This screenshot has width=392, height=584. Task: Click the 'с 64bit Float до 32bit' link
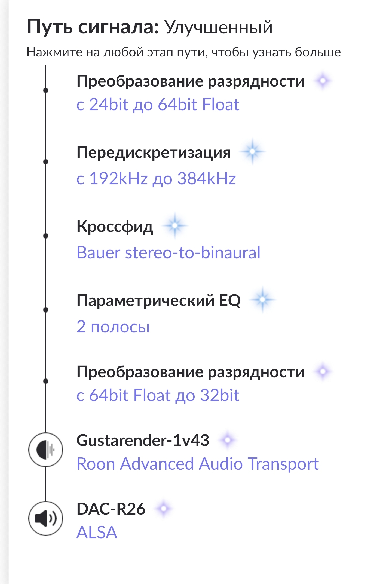click(x=158, y=395)
